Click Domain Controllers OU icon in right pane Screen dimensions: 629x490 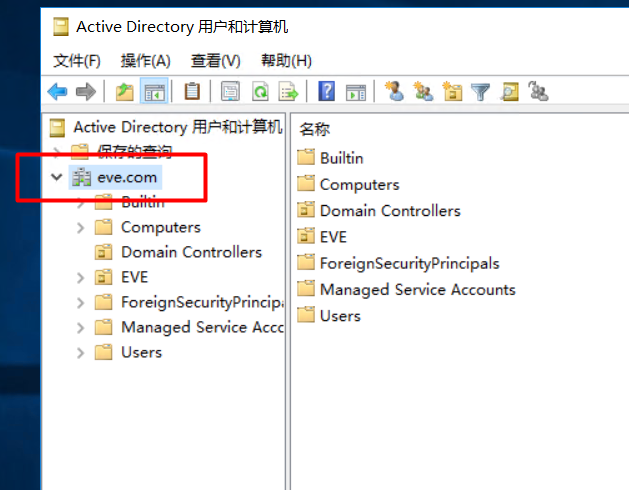coord(306,210)
